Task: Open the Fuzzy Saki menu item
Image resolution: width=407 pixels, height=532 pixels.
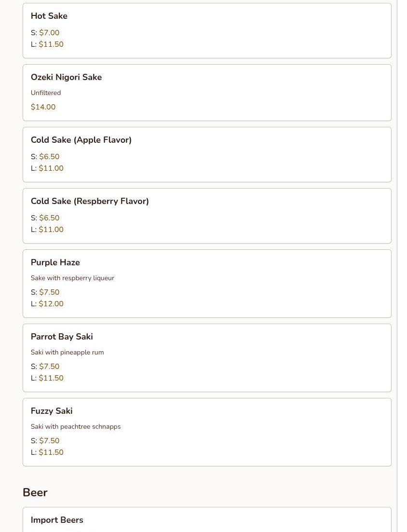Action: click(52, 411)
